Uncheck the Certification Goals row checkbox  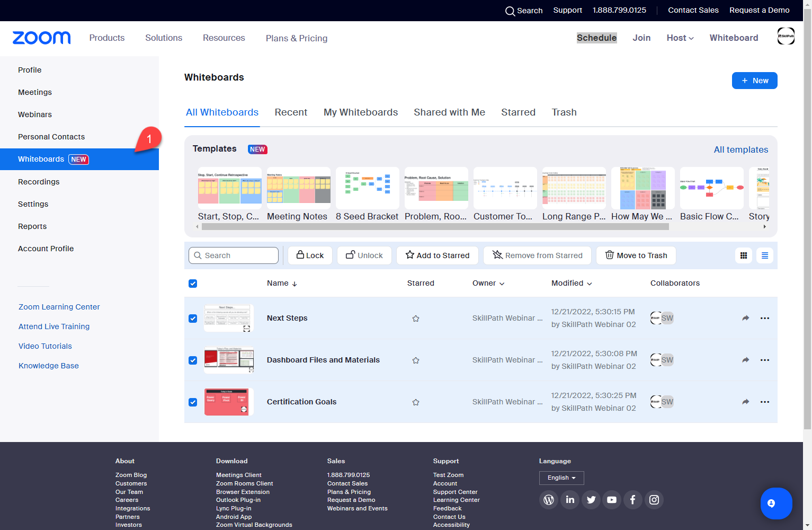pyautogui.click(x=193, y=402)
